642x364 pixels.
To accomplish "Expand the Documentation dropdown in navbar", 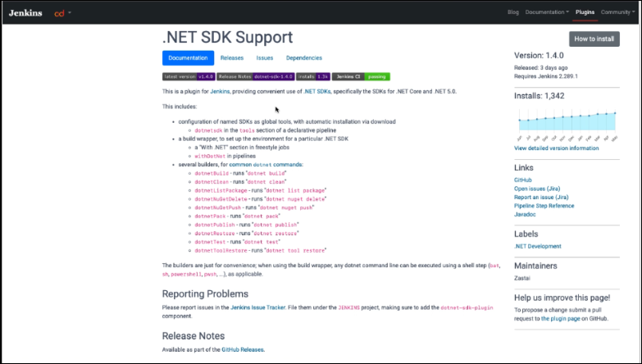I will [547, 12].
